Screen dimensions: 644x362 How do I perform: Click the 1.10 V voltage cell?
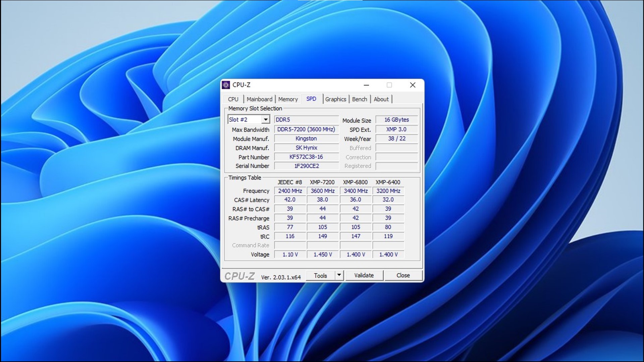tap(290, 255)
